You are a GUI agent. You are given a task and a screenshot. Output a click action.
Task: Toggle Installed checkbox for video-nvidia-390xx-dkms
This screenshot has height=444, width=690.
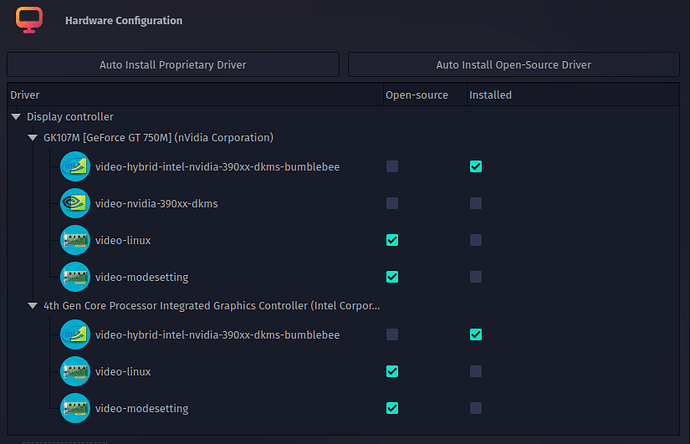tap(476, 203)
